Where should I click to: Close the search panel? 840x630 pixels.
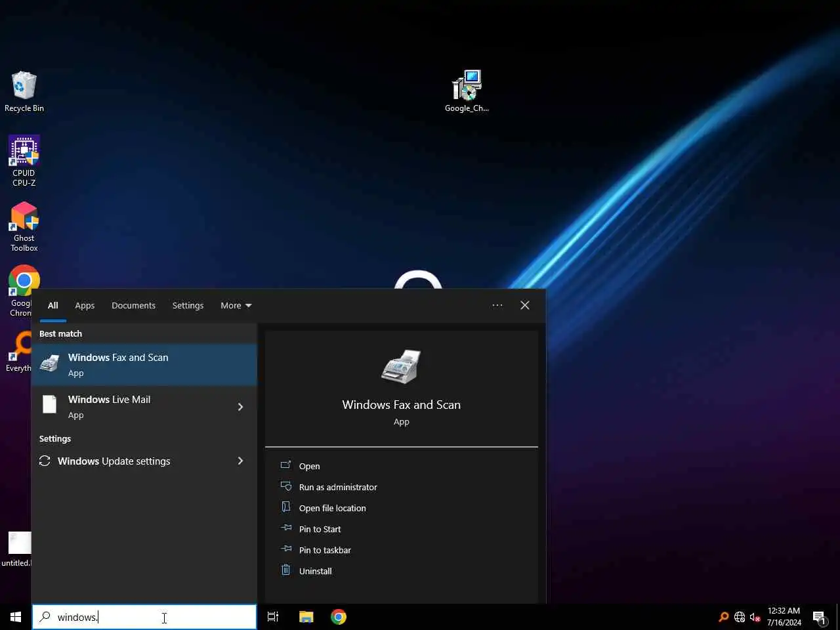tap(525, 305)
